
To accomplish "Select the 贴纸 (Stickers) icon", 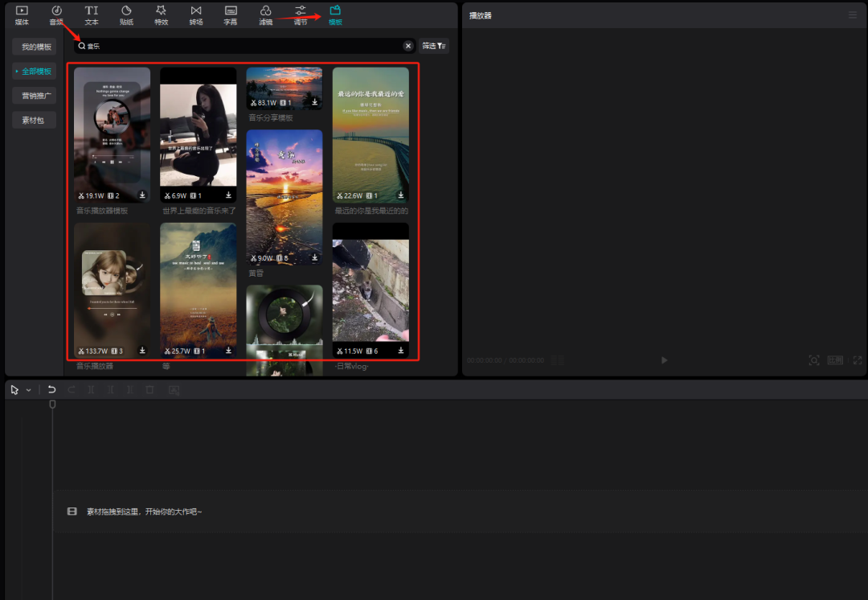I will coord(126,14).
